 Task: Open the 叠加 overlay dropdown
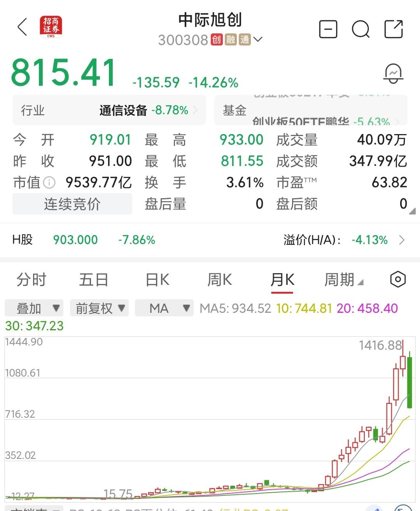[x=34, y=308]
